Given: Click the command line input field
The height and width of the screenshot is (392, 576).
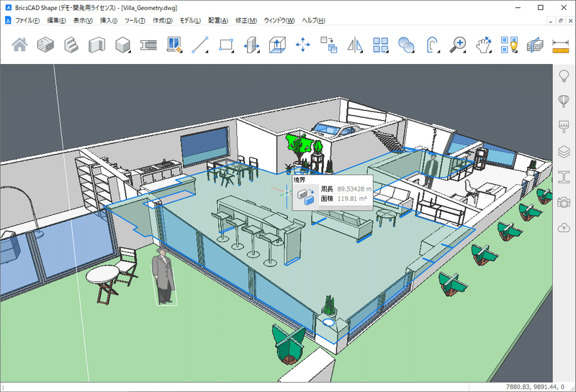Looking at the screenshot, I should pos(235,387).
